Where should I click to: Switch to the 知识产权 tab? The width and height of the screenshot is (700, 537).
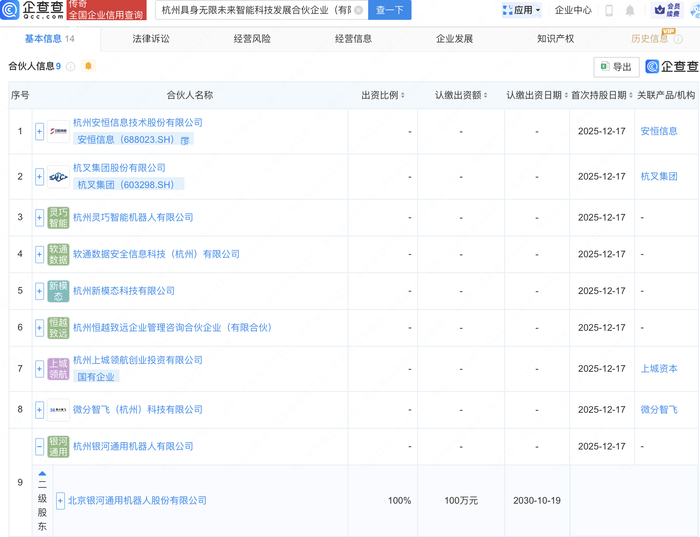[555, 39]
